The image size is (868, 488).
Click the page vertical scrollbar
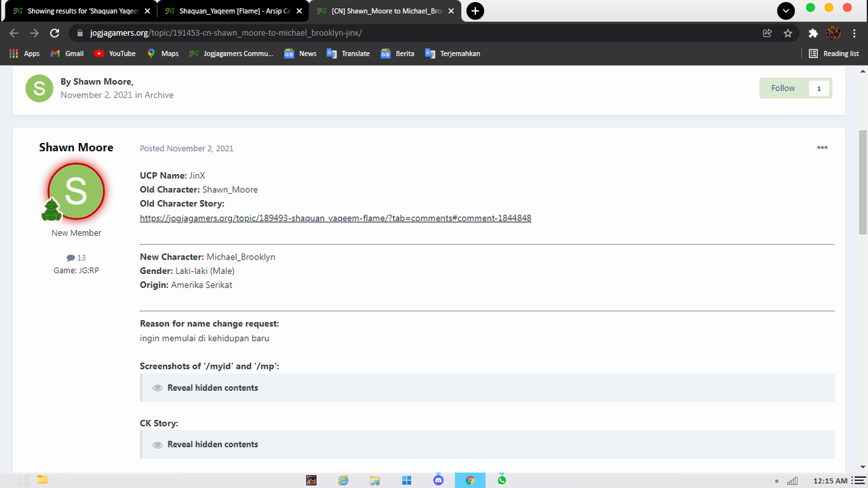[x=863, y=183]
